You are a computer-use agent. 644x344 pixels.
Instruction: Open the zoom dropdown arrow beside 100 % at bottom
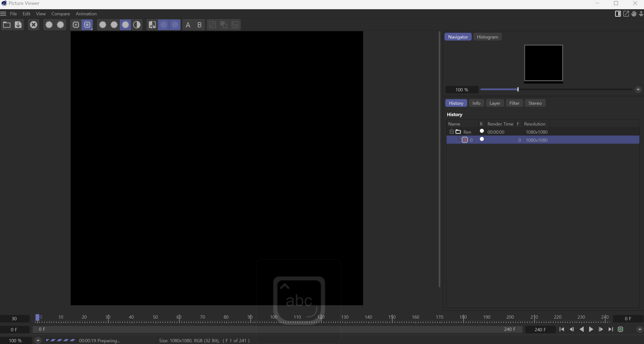point(38,340)
